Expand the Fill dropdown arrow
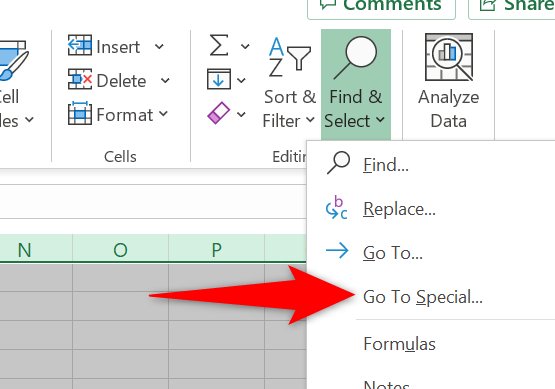The width and height of the screenshot is (555, 389). pos(241,80)
